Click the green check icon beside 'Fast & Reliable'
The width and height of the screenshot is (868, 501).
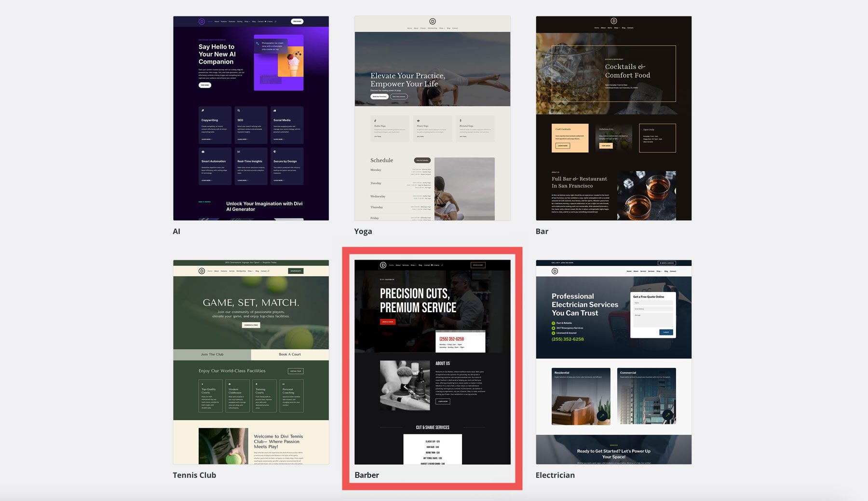pos(554,323)
